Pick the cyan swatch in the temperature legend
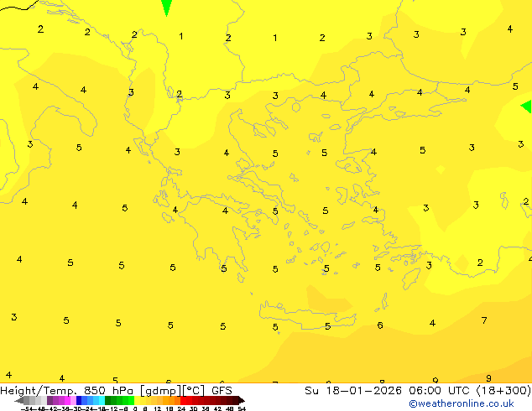532x411 pixels. pyautogui.click(x=102, y=401)
